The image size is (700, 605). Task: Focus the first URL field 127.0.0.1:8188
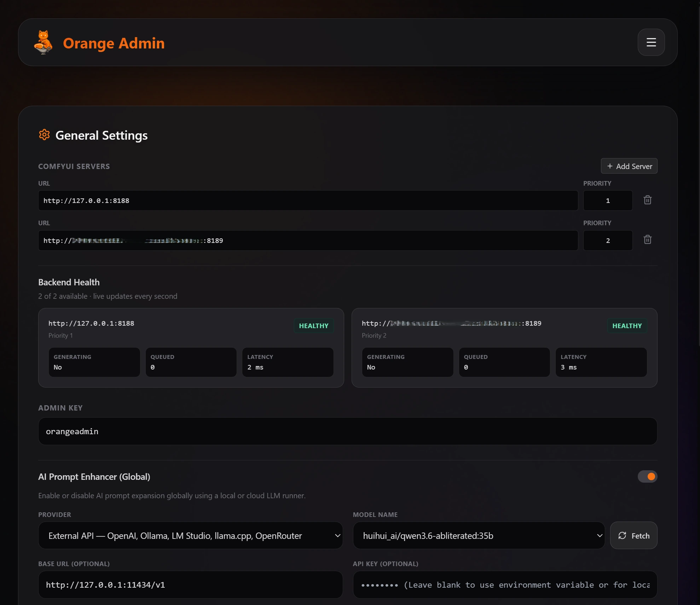coord(308,200)
